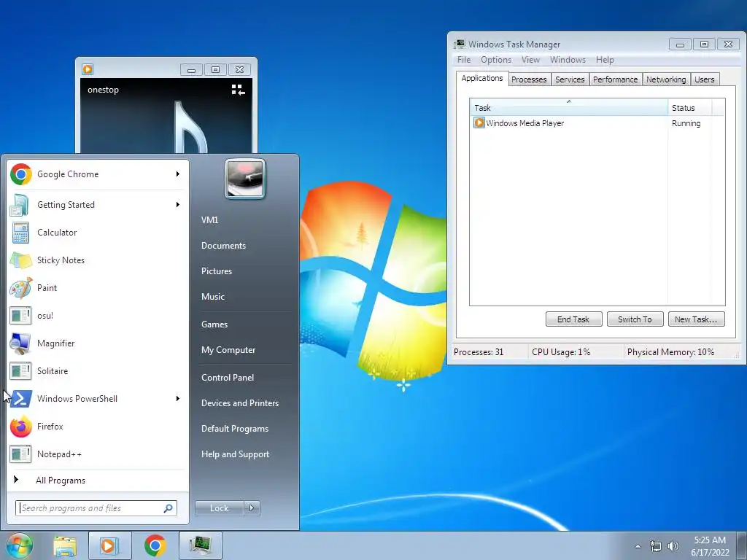Screen dimensions: 747x560
Task: Open VM1 user folder link
Action: (209, 220)
